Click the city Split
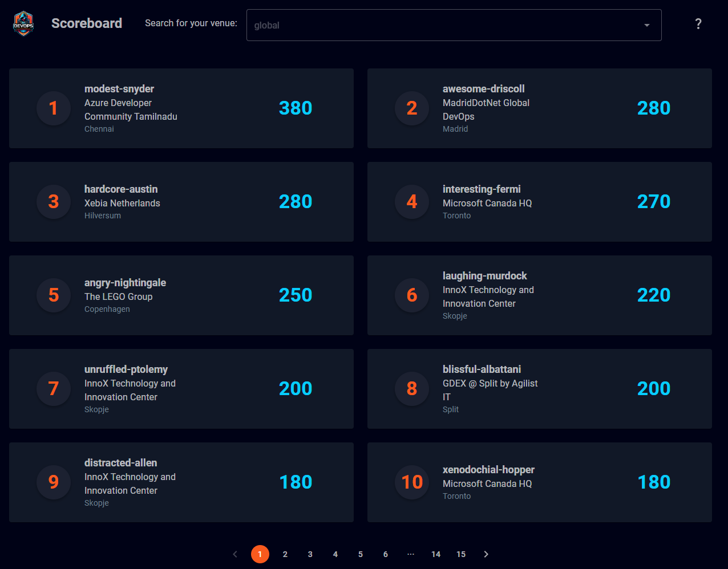This screenshot has height=569, width=728. click(451, 409)
